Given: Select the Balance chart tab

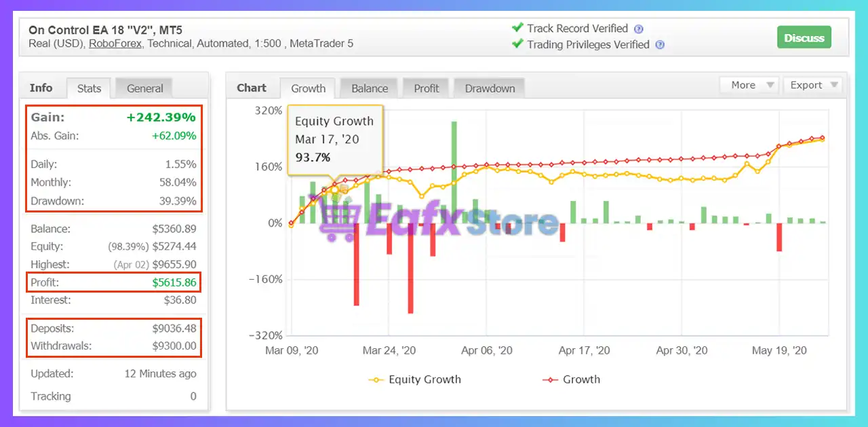Looking at the screenshot, I should tap(370, 88).
